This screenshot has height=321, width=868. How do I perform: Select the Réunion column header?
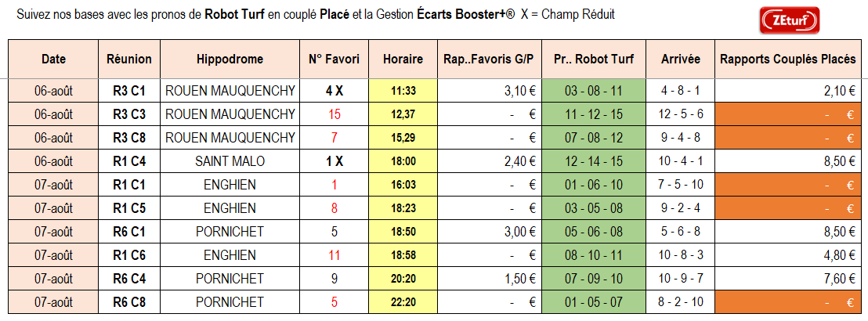click(x=129, y=60)
